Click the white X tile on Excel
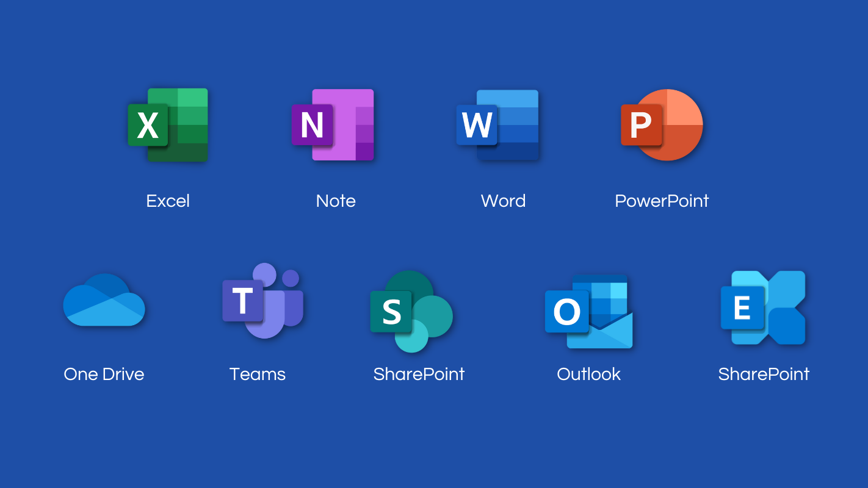This screenshot has height=488, width=868. pos(148,125)
